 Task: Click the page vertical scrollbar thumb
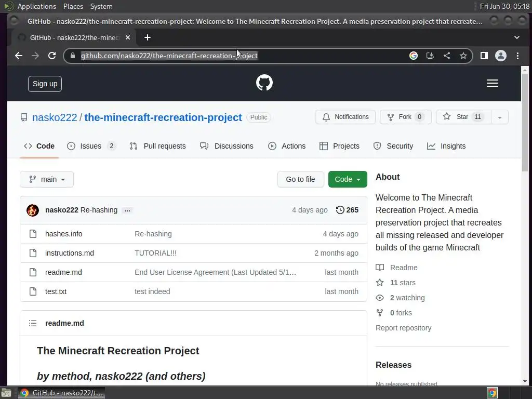(525, 122)
